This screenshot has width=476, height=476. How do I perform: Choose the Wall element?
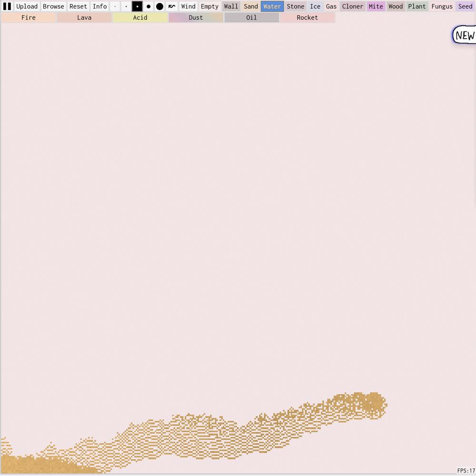coord(231,6)
